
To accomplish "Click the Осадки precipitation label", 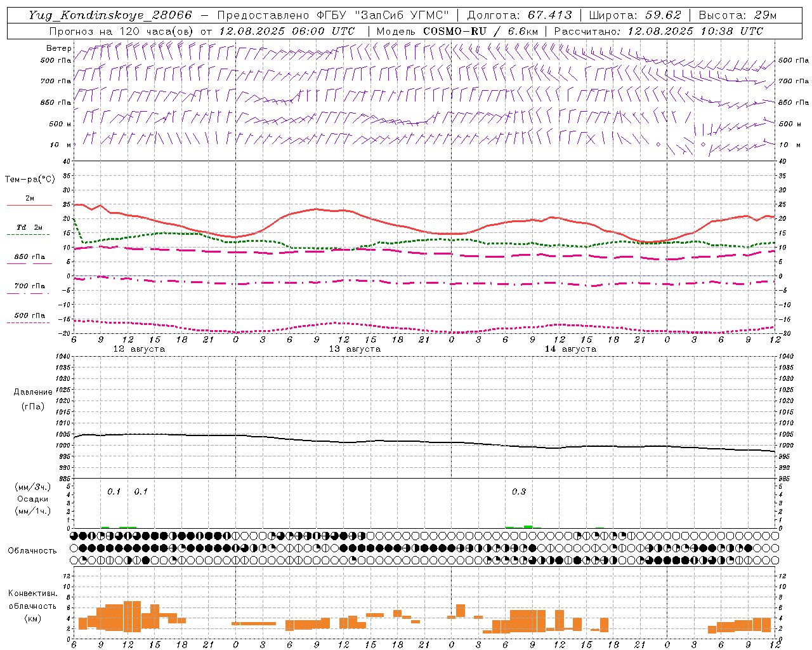I will coord(33,499).
